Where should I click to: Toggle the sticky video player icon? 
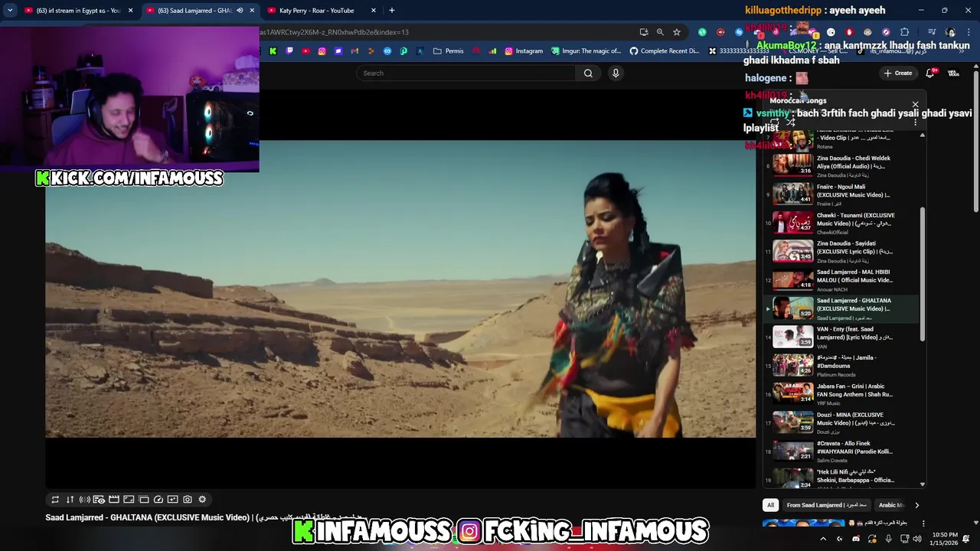tap(143, 500)
